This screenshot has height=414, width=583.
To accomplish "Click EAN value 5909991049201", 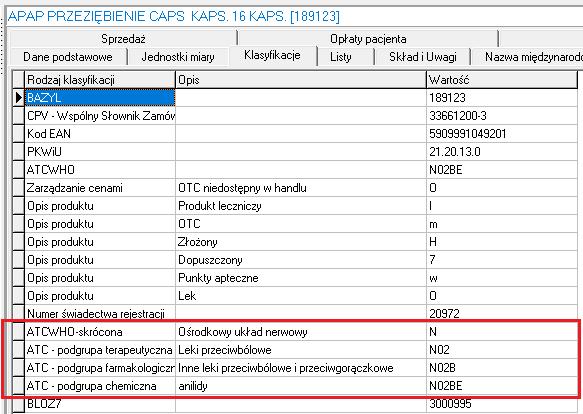I will tap(502, 134).
